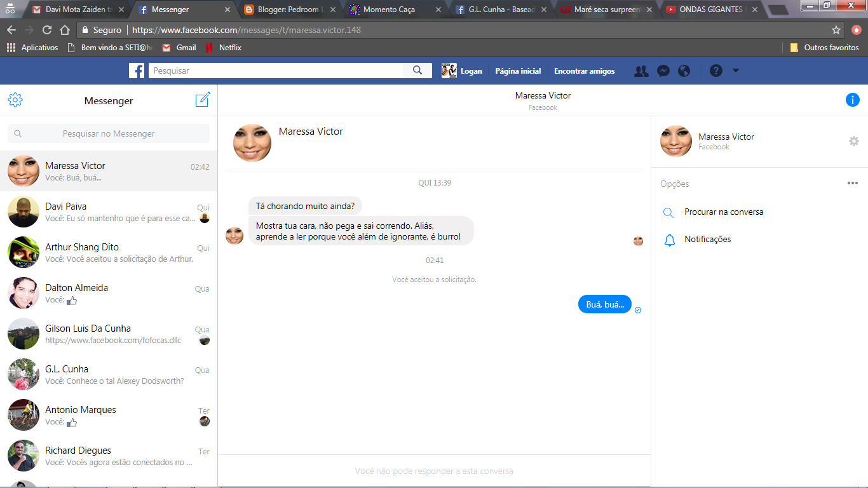Click Maressa Victor avatar in right panel
Image resolution: width=868 pixels, height=488 pixels.
[676, 141]
